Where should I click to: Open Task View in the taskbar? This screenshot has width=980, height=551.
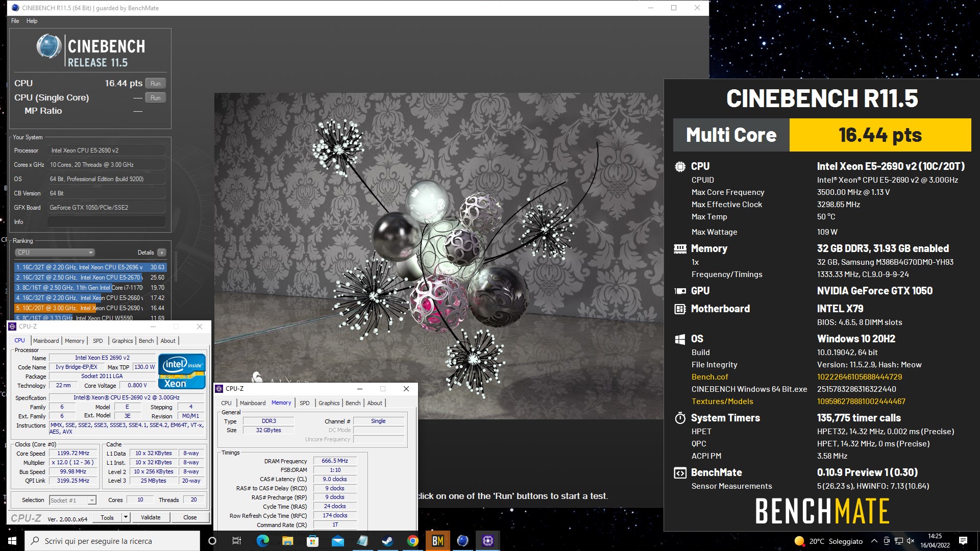click(237, 541)
